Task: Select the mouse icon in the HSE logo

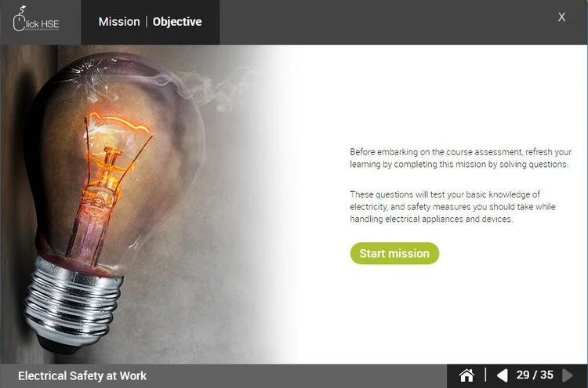Action: pyautogui.click(x=19, y=19)
